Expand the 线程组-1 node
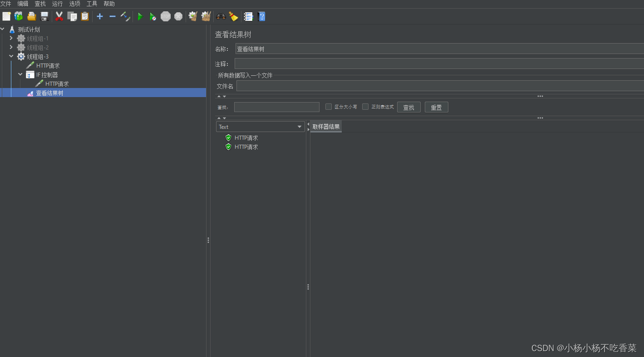The height and width of the screenshot is (357, 644). (x=11, y=39)
